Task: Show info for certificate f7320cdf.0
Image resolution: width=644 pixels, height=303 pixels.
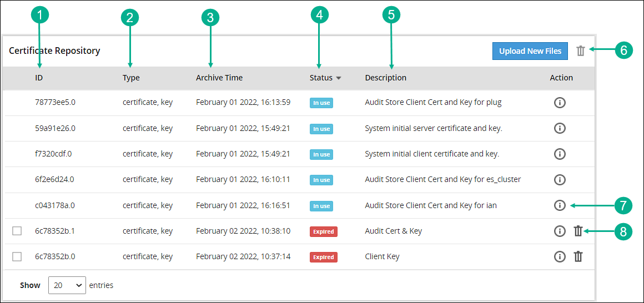Action: click(560, 154)
